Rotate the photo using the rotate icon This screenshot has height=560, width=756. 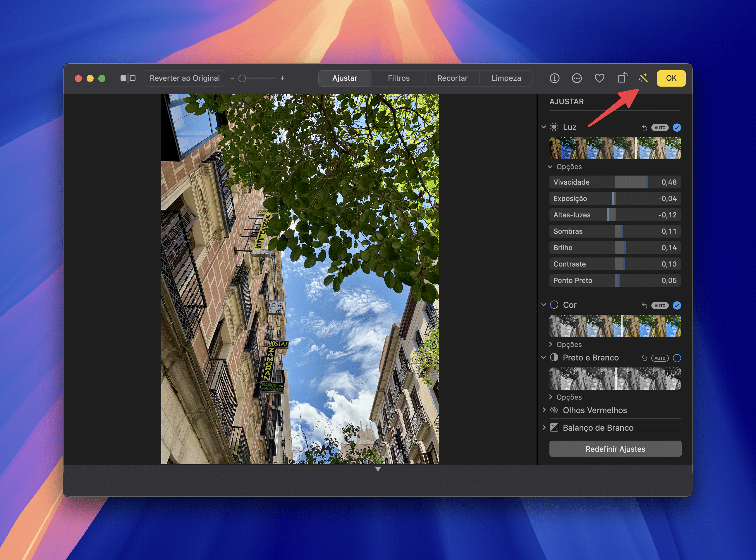click(622, 78)
